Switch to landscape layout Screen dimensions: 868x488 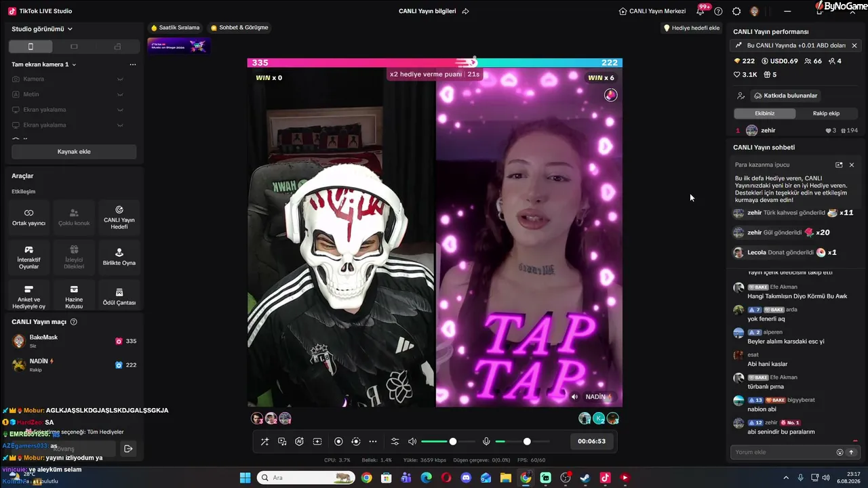tap(74, 47)
